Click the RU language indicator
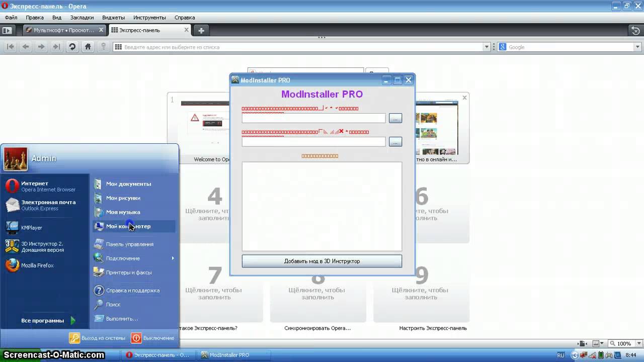This screenshot has width=644, height=362. click(x=560, y=355)
